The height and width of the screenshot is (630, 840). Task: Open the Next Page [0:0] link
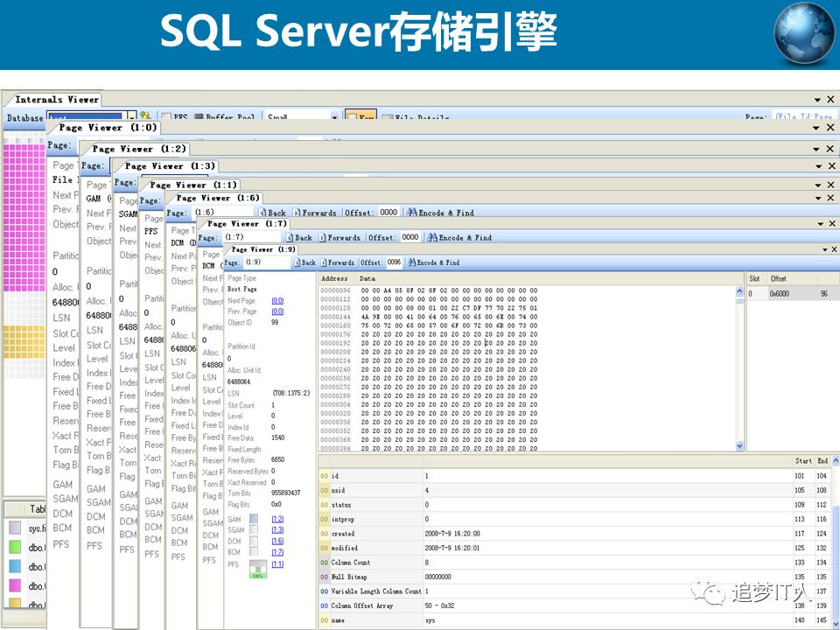pyautogui.click(x=277, y=300)
